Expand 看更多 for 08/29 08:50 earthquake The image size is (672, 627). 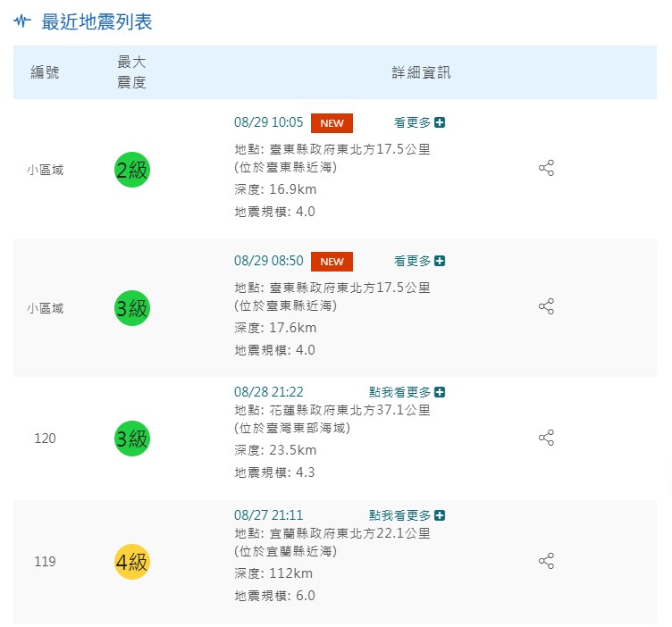tap(419, 261)
